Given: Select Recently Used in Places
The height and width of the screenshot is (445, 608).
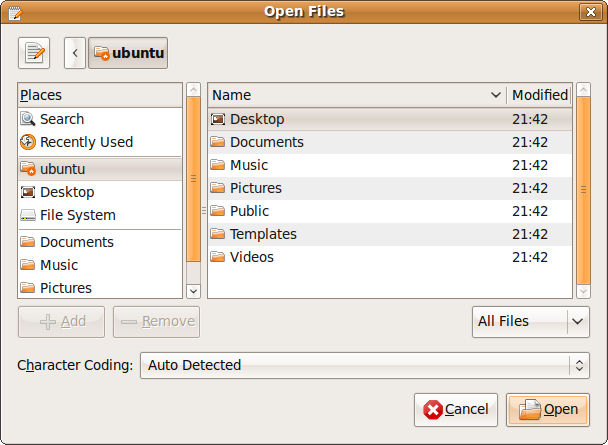Looking at the screenshot, I should click(86, 142).
